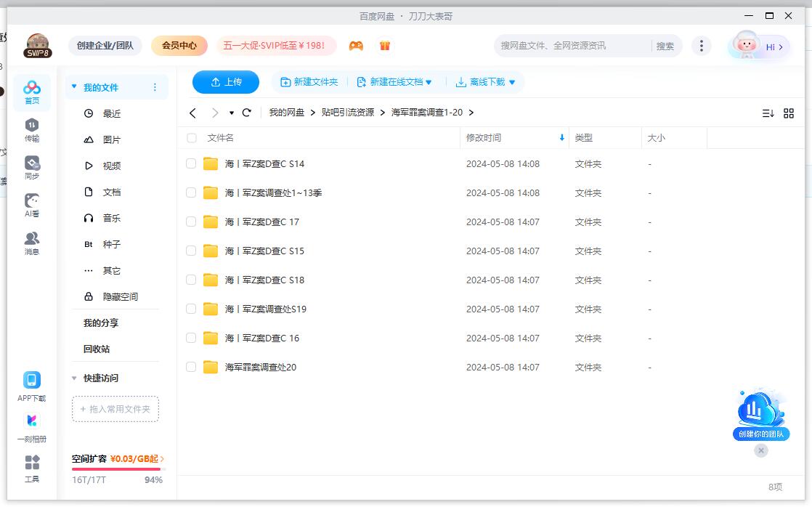
Task: Open the 首页 home icon in the sidebar
Action: (31, 93)
